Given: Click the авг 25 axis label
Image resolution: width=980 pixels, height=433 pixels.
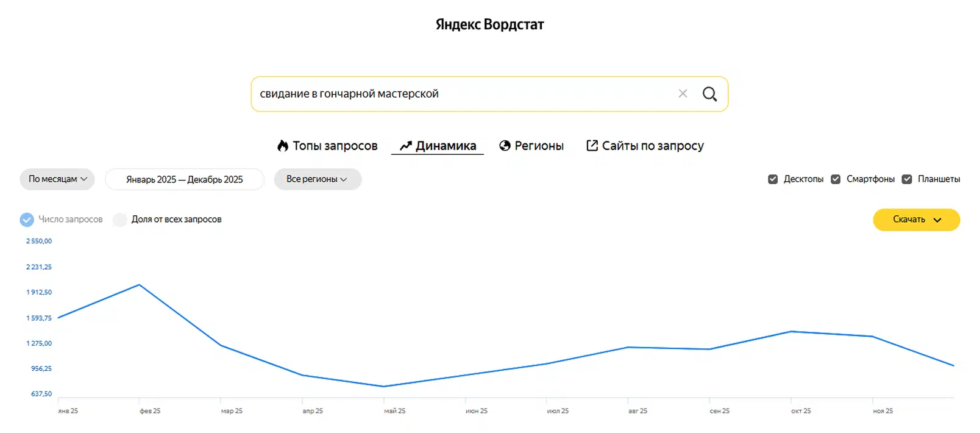Looking at the screenshot, I should click(638, 411).
